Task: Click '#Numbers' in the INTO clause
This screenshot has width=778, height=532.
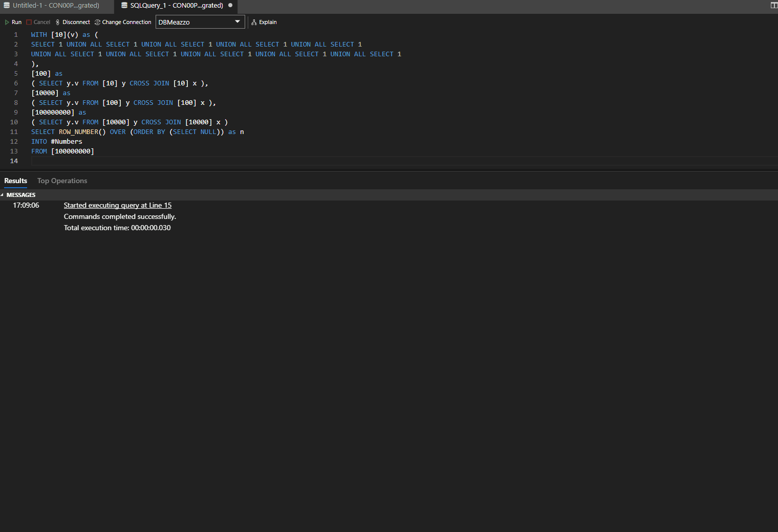Action: (x=67, y=142)
